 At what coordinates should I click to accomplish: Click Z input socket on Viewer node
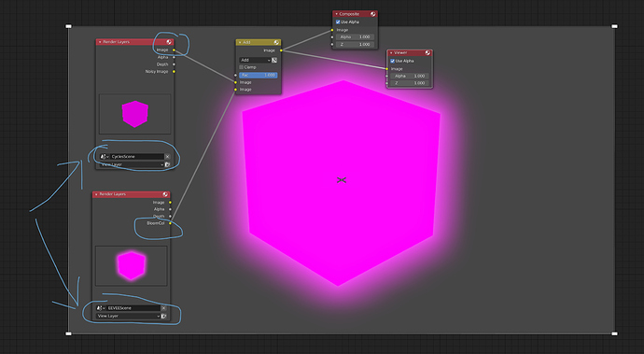click(x=386, y=83)
